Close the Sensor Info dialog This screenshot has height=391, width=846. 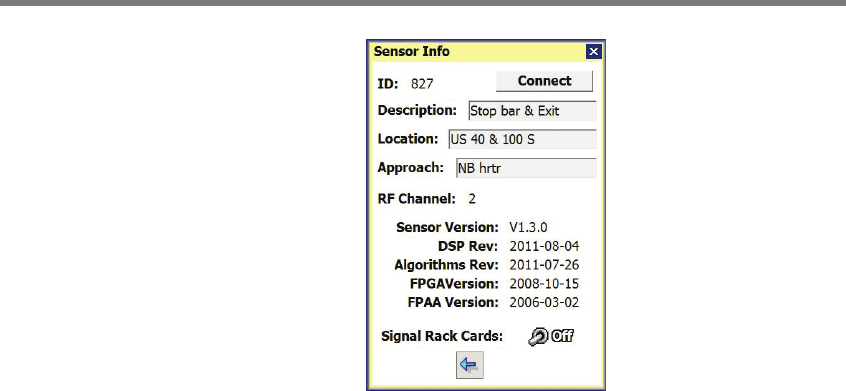[x=593, y=51]
